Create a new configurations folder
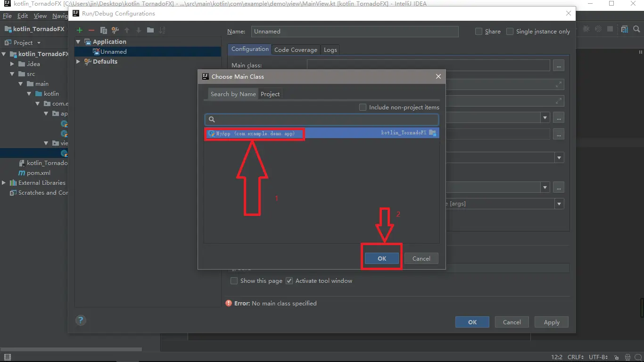This screenshot has height=362, width=644. [x=150, y=30]
